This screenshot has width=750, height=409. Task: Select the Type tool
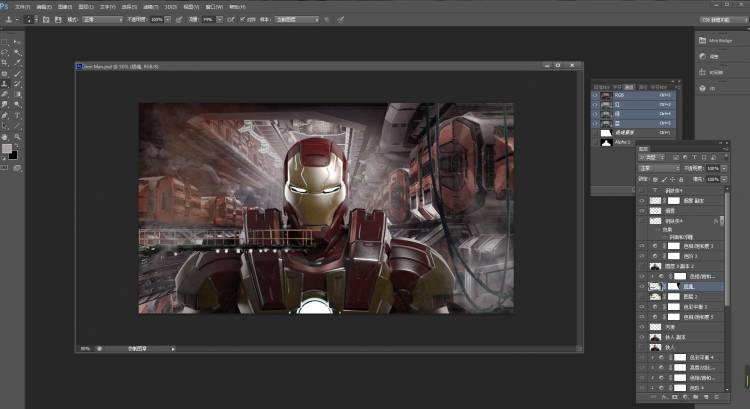coord(17,115)
